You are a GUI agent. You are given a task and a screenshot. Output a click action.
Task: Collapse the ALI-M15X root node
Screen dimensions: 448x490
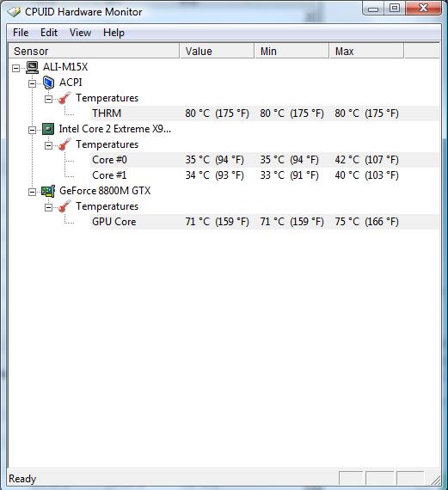[15, 68]
